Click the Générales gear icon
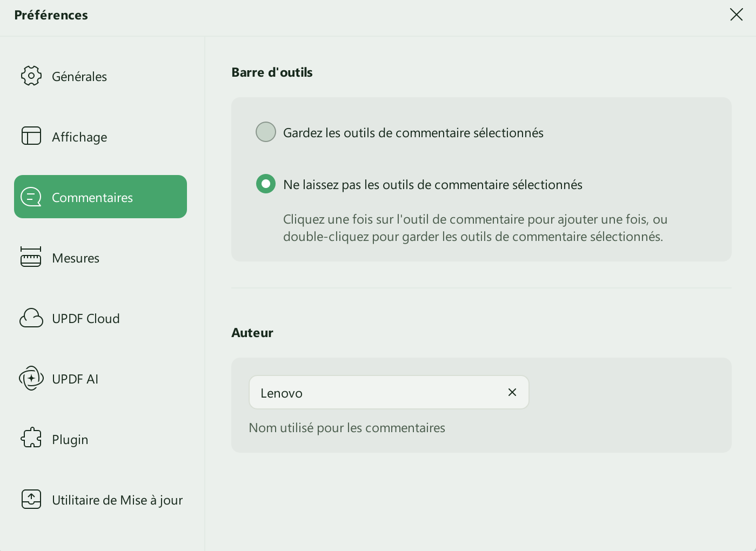Image resolution: width=756 pixels, height=551 pixels. pyautogui.click(x=31, y=76)
